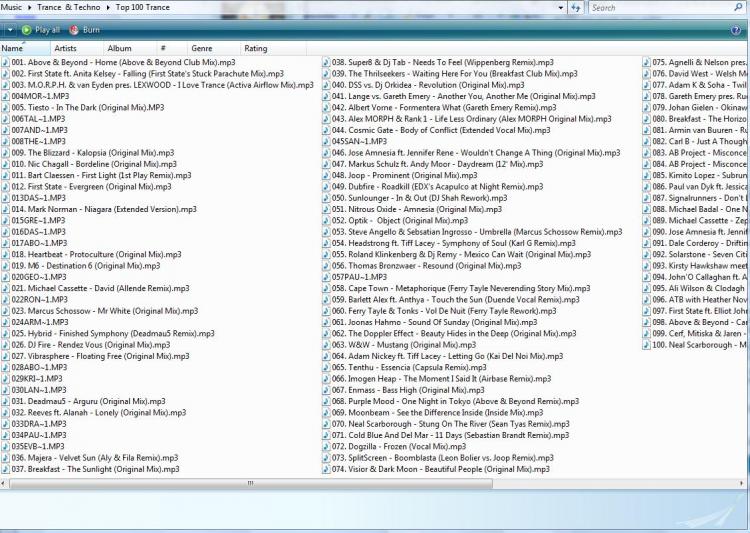This screenshot has height=533, width=750.
Task: Open the Help question mark icon
Action: click(736, 30)
